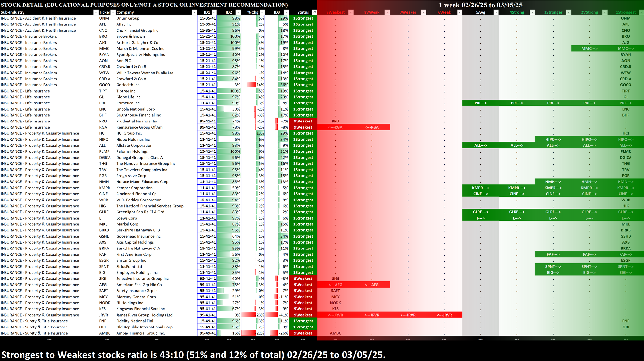Select the red <---RGA cell under 8VWeak

pos(372,127)
